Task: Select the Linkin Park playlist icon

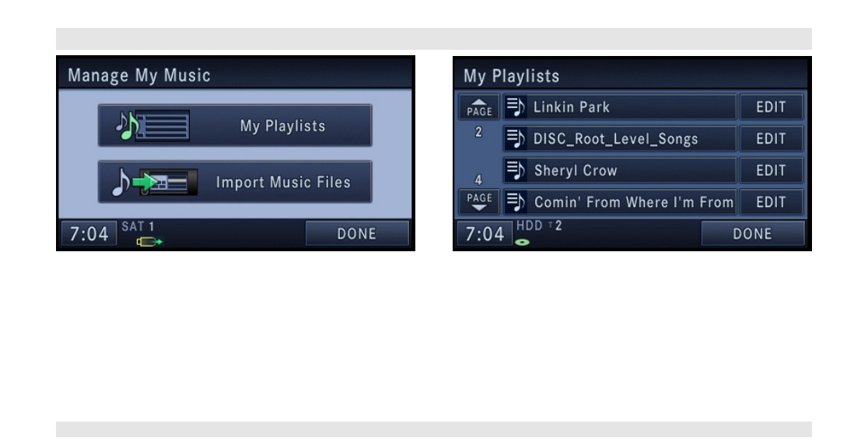Action: pos(516,107)
